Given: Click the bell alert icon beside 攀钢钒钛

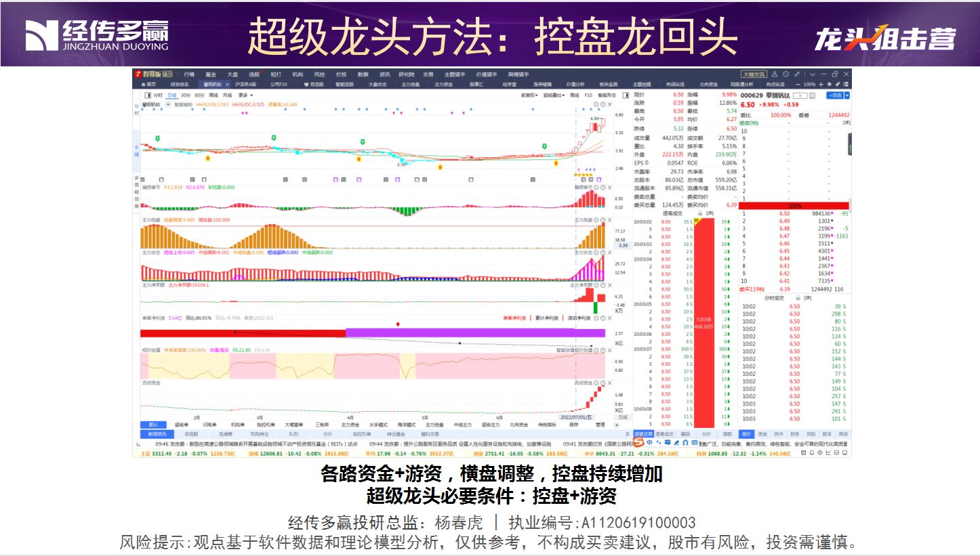Looking at the screenshot, I should [812, 95].
